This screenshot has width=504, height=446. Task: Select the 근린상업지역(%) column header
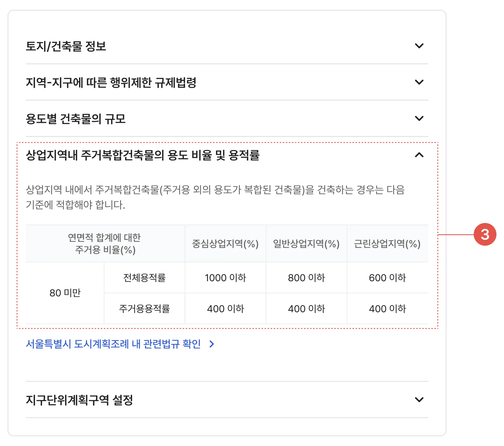[x=387, y=244]
